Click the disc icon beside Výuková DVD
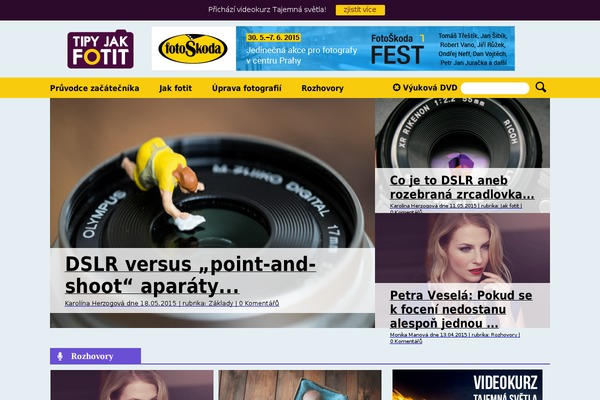The width and height of the screenshot is (600, 400). coord(396,88)
